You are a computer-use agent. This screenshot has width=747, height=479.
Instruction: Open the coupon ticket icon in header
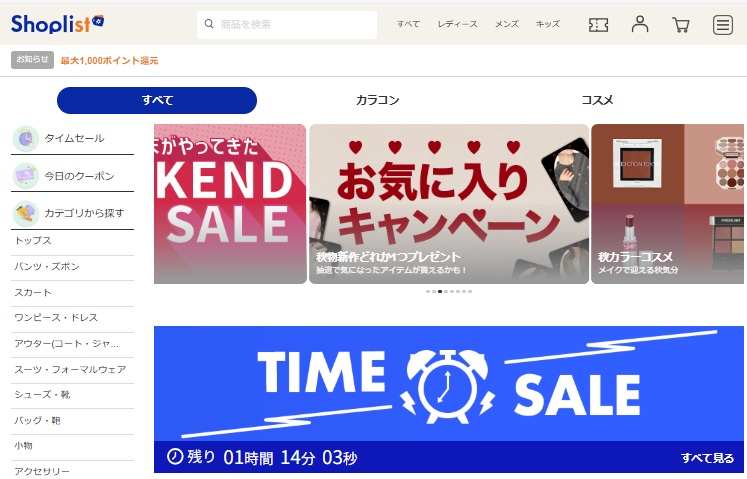[598, 25]
